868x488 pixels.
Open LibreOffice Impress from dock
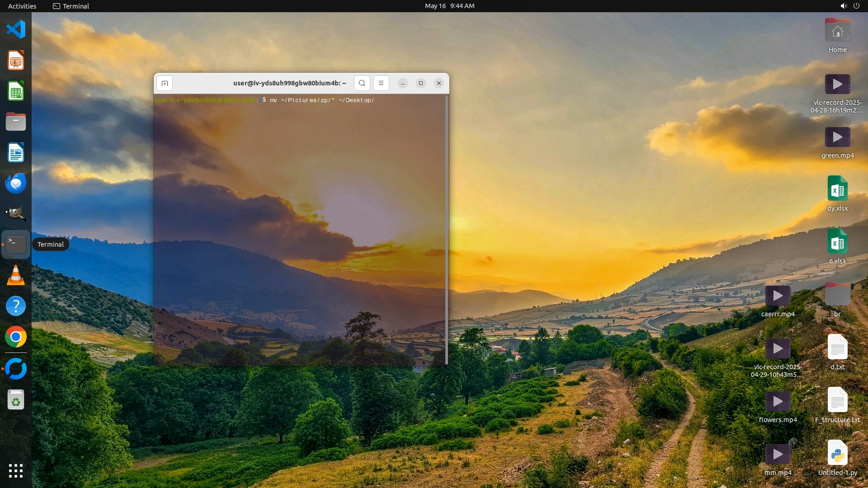[16, 61]
